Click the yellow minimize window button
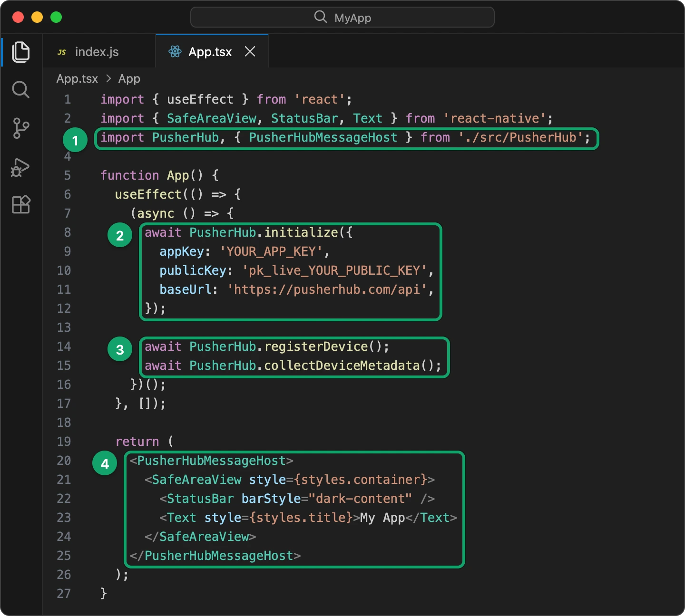 37,17
